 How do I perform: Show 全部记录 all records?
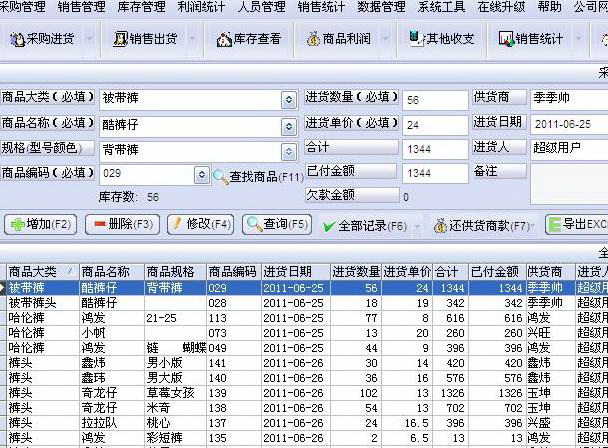coord(364,225)
